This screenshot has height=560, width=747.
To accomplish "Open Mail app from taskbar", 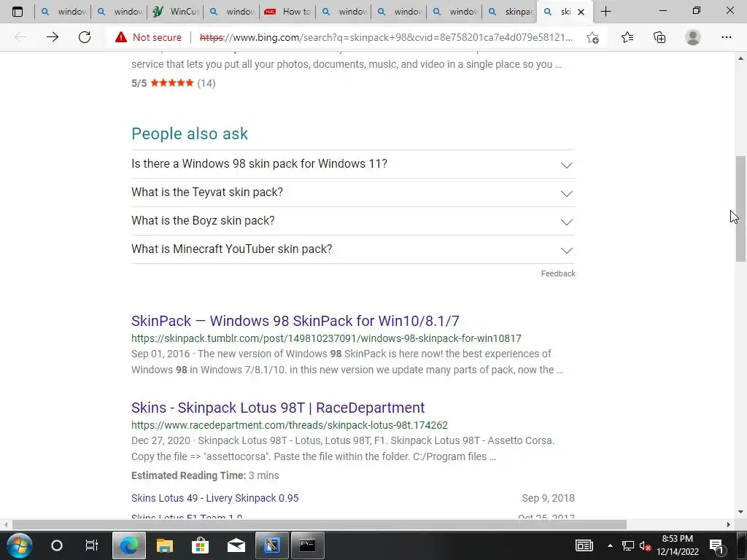I will pyautogui.click(x=236, y=545).
